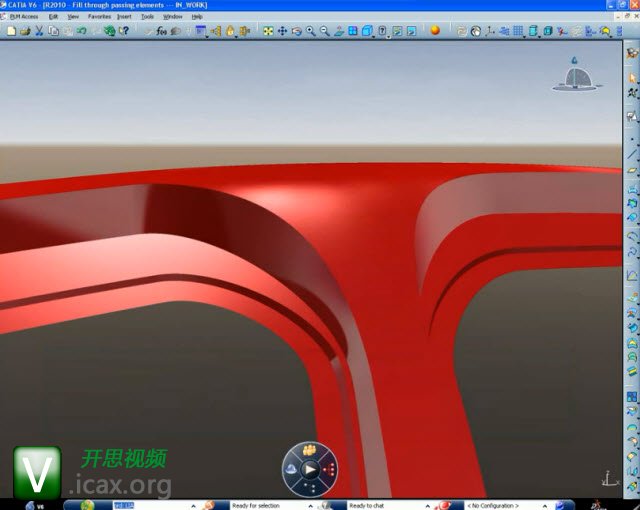The height and width of the screenshot is (510, 640).
Task: Click the What's This help pointer icon
Action: coord(124,31)
